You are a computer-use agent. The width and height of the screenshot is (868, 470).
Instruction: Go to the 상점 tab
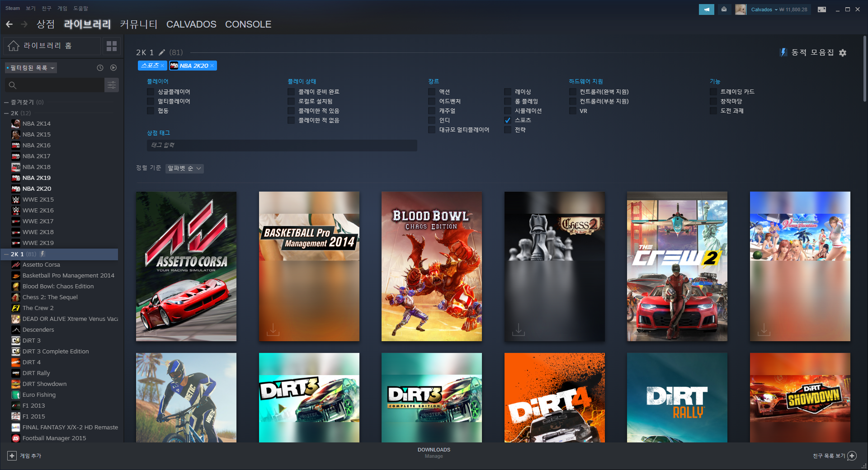tap(46, 24)
